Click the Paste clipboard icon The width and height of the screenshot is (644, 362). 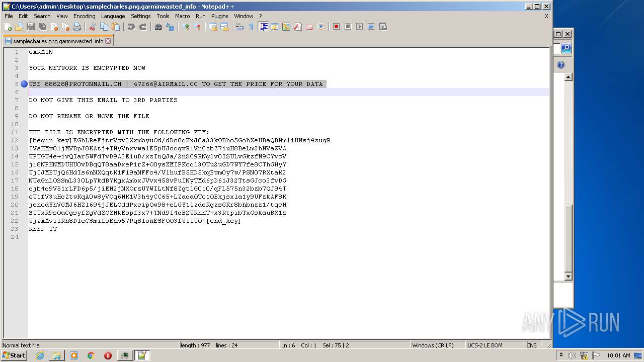[x=116, y=27]
